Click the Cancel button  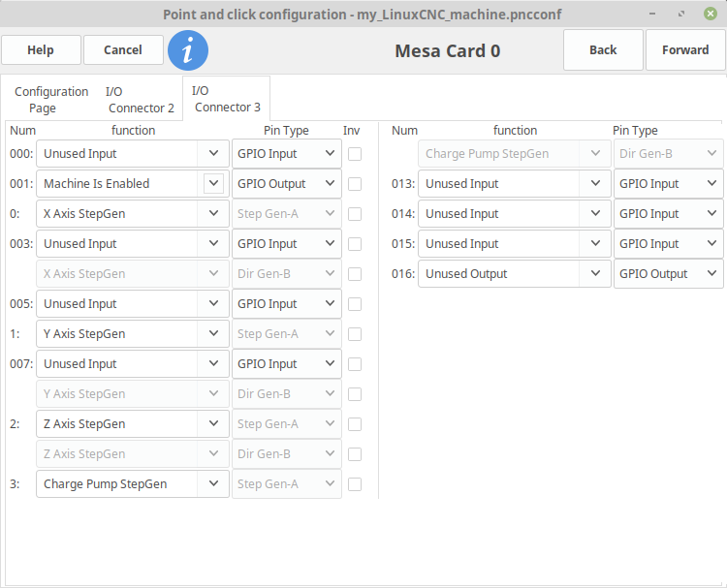(x=123, y=50)
